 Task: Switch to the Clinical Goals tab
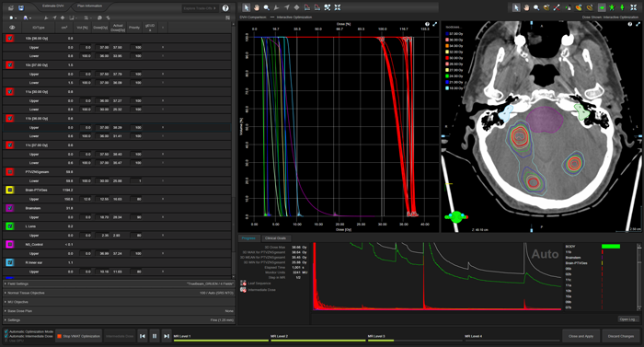click(x=275, y=238)
